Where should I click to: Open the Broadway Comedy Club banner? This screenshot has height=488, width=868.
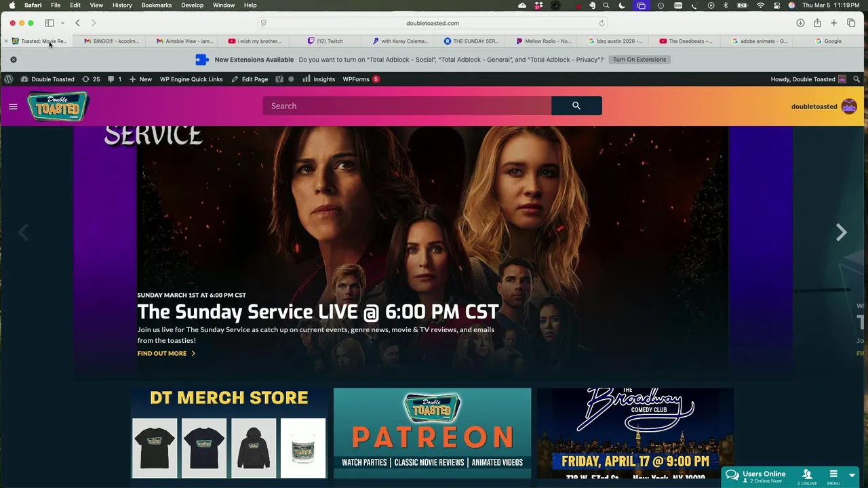635,433
